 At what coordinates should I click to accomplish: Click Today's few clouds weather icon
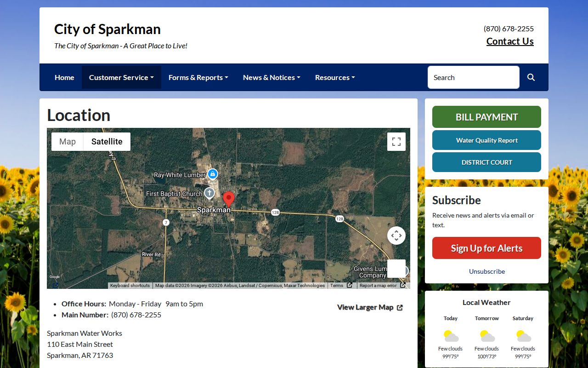coord(451,336)
